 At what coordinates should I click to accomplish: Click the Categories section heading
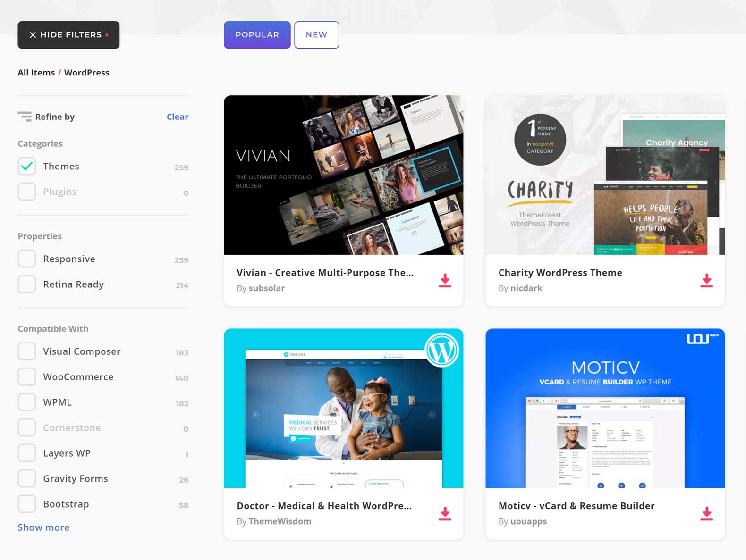40,143
